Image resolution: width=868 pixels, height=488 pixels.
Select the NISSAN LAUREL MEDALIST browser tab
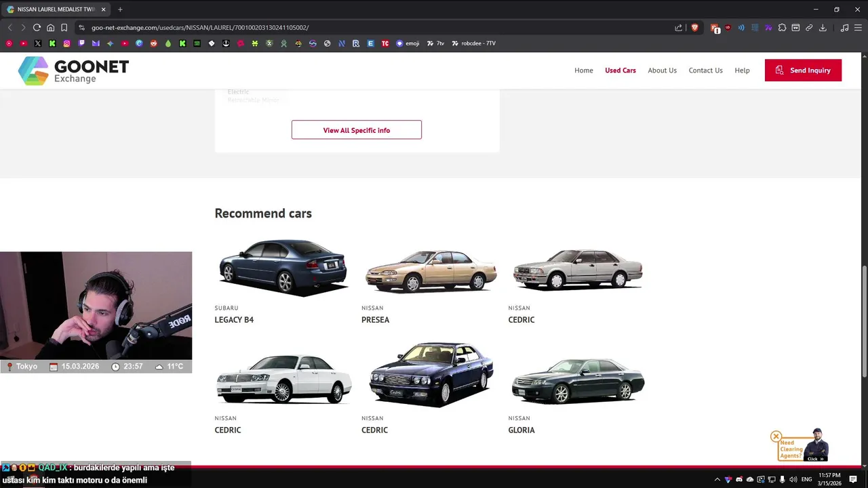56,9
